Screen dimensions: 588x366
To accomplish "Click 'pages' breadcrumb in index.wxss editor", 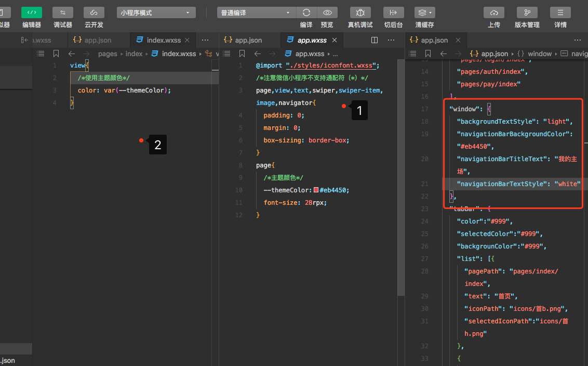I will (x=108, y=54).
